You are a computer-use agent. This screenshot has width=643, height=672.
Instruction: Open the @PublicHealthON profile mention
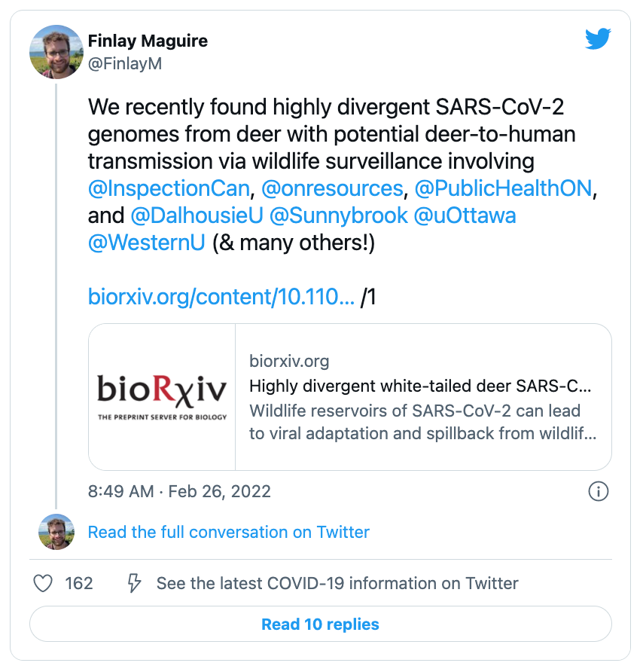[504, 188]
